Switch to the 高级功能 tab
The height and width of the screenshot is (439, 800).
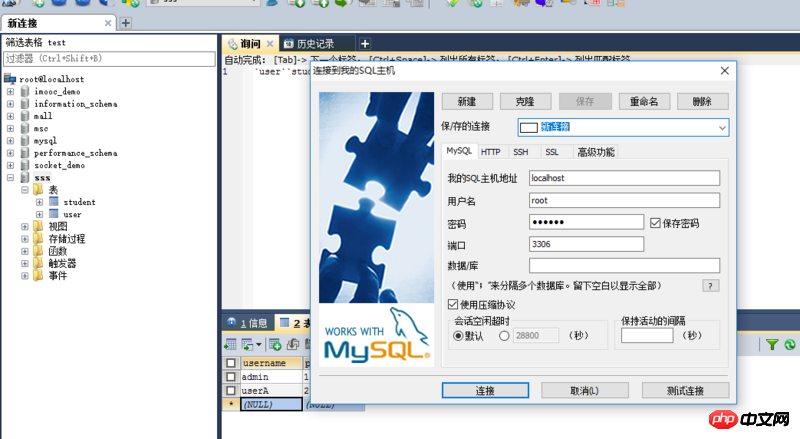pyautogui.click(x=596, y=152)
